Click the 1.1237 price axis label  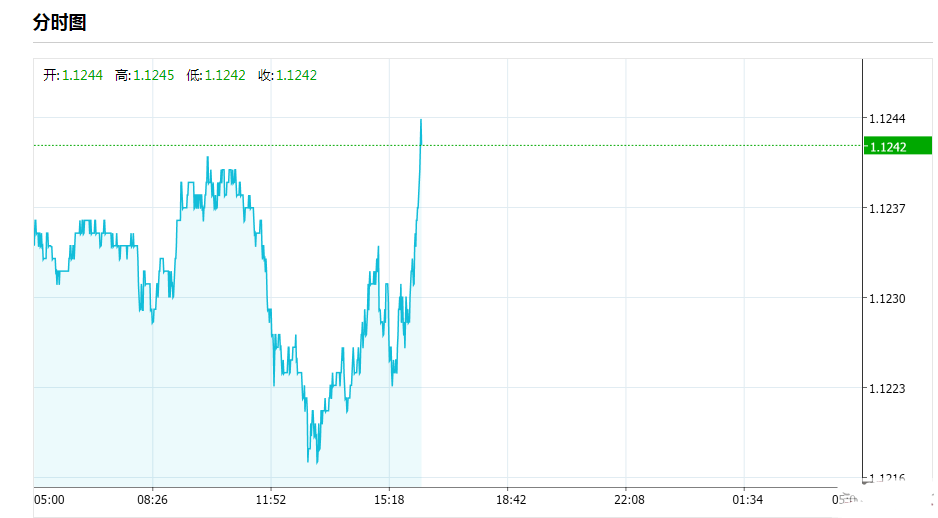888,208
